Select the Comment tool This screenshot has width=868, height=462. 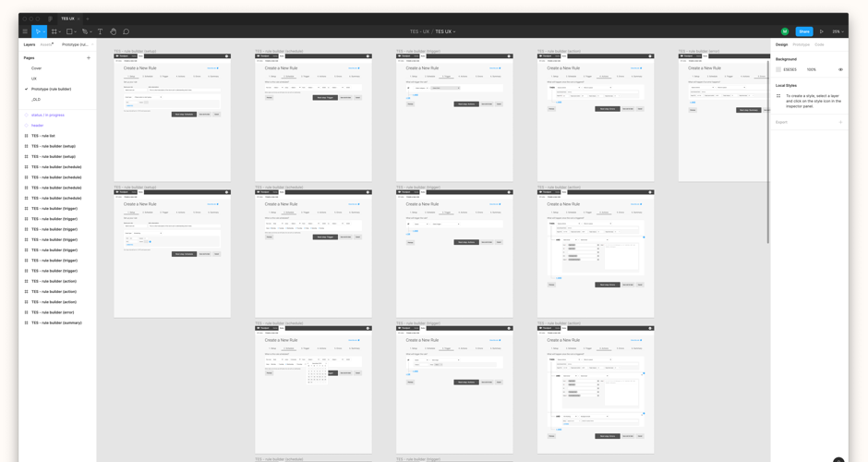click(127, 31)
